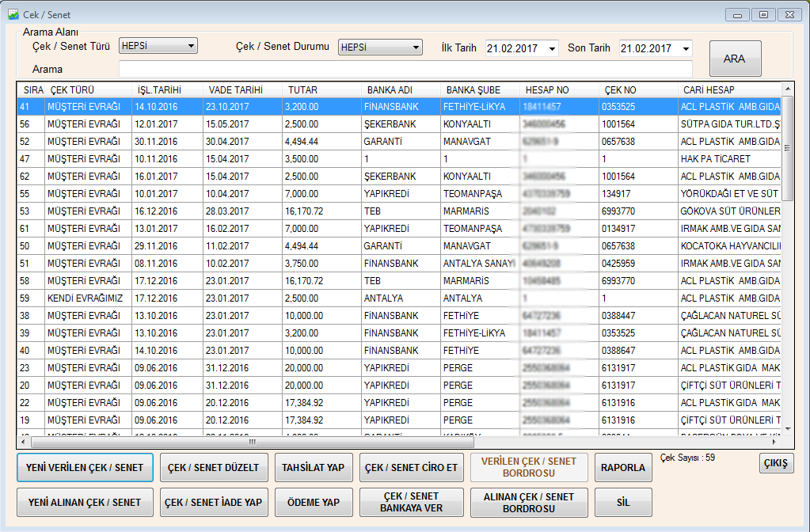Select row 19 vade tarihi 20.12.2016
This screenshot has height=532, width=810.
(243, 420)
